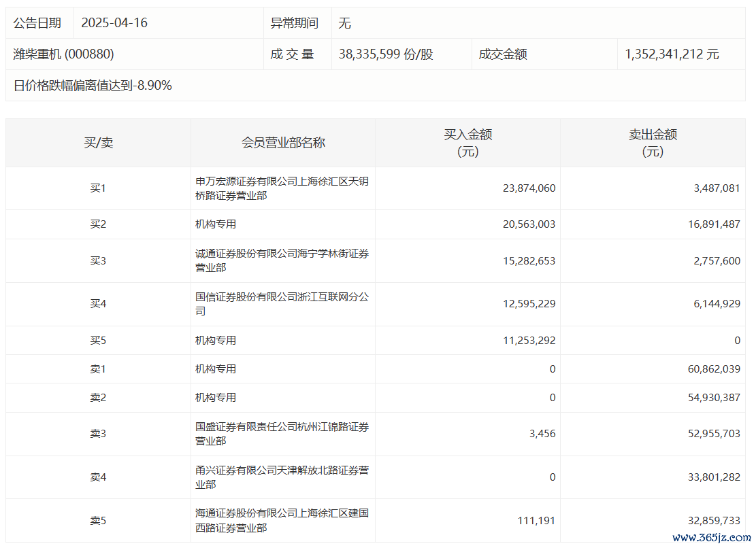Open the 海通证券 上海徐汇区建国西路 branch entry
756x548 pixels.
point(282,520)
